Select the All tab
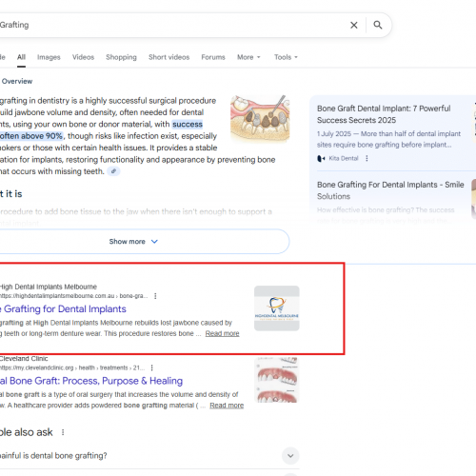The height and width of the screenshot is (476, 476). coord(21,57)
